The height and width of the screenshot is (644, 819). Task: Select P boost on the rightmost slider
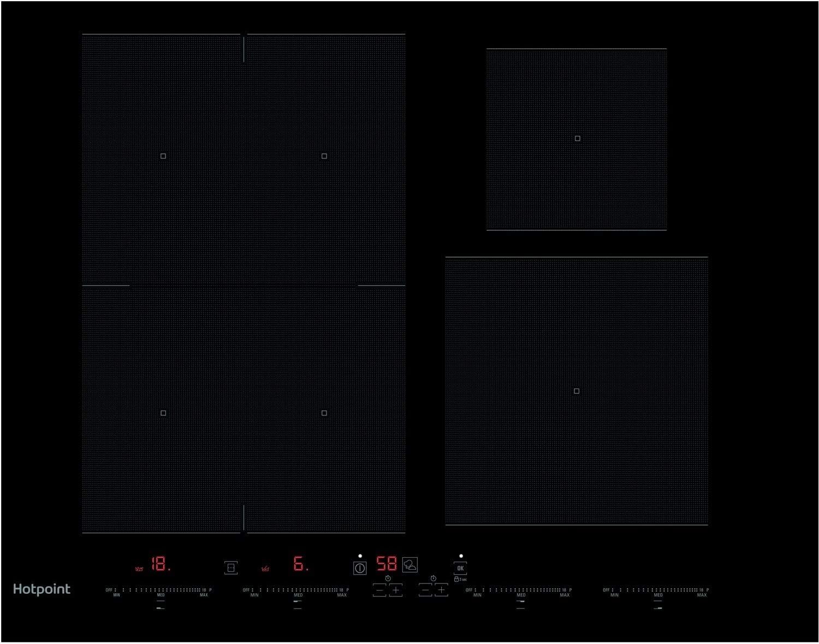click(x=708, y=590)
